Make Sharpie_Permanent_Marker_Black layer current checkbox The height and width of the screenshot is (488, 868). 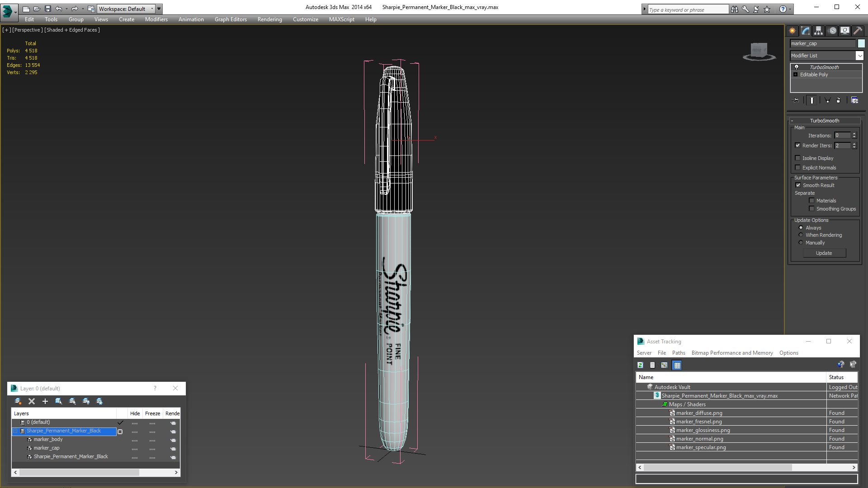click(x=120, y=432)
